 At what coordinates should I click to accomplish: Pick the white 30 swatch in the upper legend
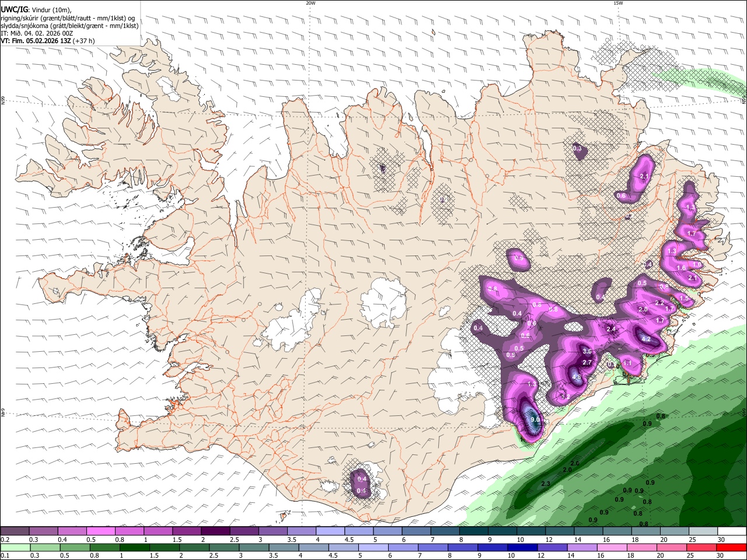(732, 531)
